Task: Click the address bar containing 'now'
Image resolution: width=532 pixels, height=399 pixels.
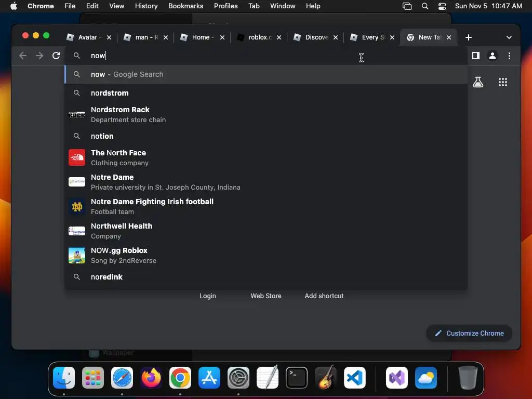Action: click(x=267, y=56)
